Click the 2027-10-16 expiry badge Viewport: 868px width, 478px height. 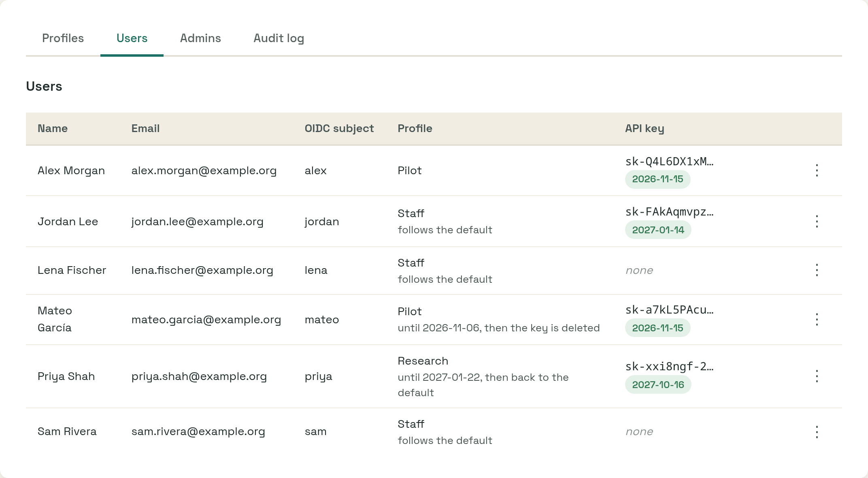[658, 385]
